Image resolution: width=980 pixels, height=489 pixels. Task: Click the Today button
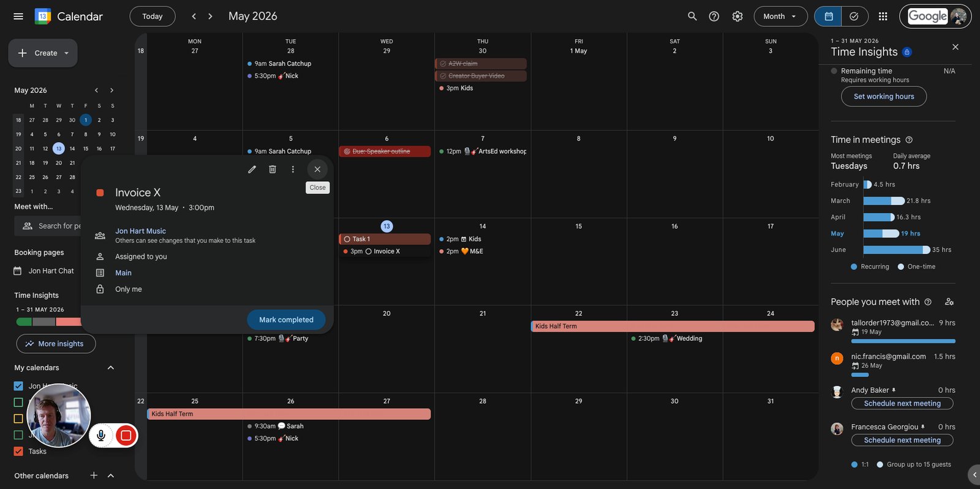pos(153,17)
